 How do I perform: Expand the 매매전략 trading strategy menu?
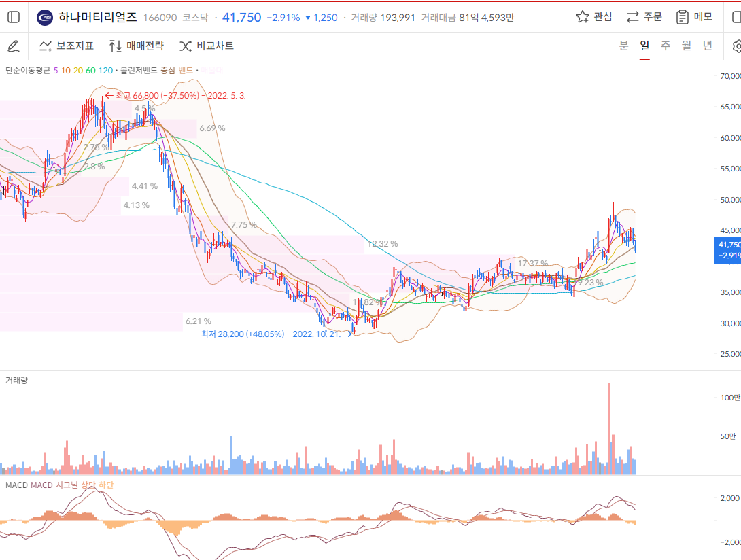137,46
